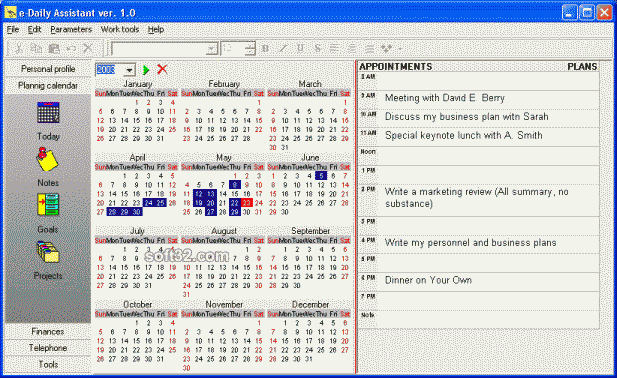Viewport: 617px width, 378px height.
Task: Open the text color dropdown arrow
Action: point(400,49)
